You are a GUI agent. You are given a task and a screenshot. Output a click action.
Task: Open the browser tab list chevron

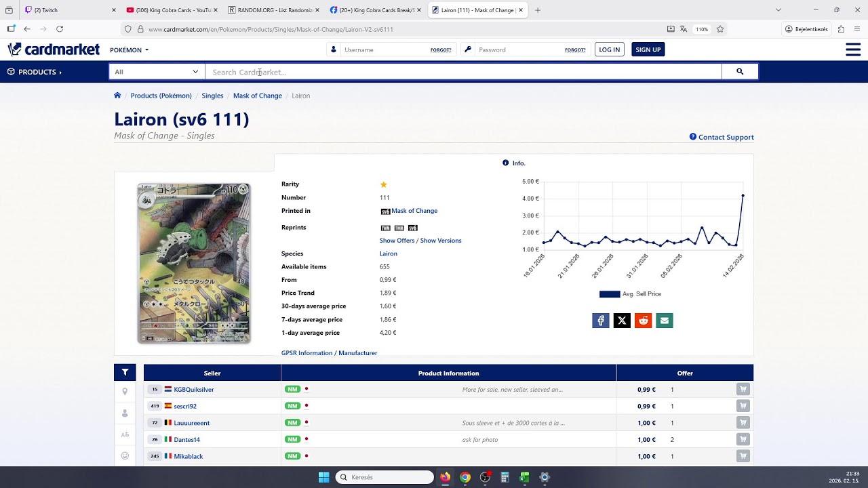pyautogui.click(x=778, y=10)
